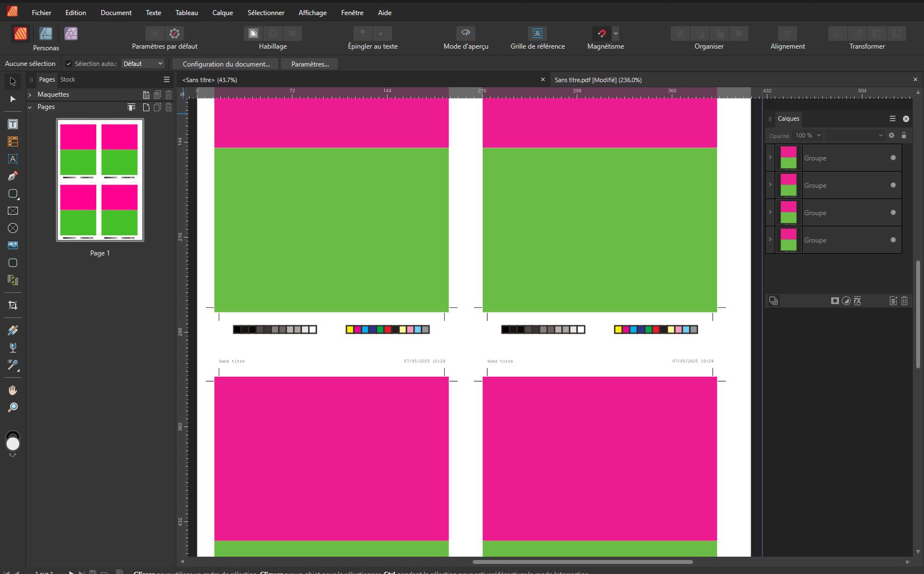This screenshot has height=574, width=924.
Task: Collapse the Pages section
Action: click(30, 107)
